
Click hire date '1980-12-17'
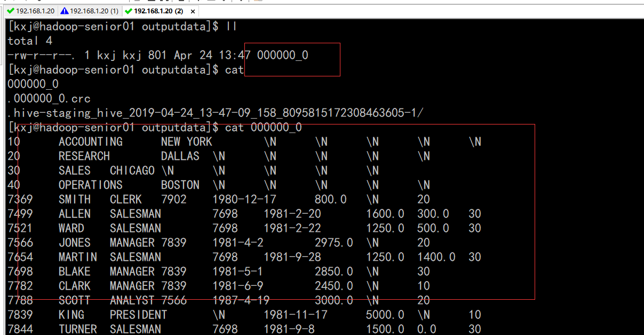244,199
